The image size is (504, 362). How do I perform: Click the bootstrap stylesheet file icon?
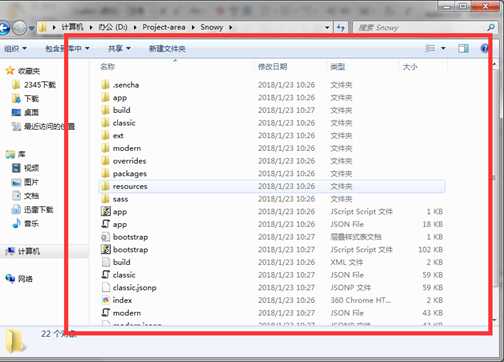pos(106,237)
